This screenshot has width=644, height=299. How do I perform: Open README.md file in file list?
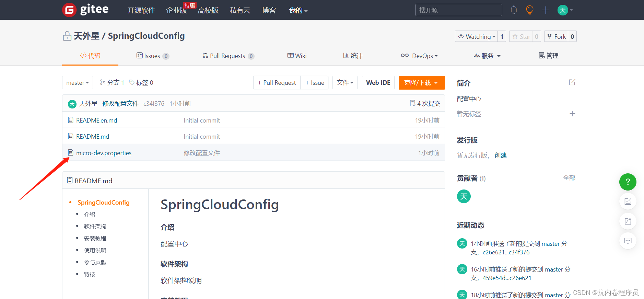93,136
